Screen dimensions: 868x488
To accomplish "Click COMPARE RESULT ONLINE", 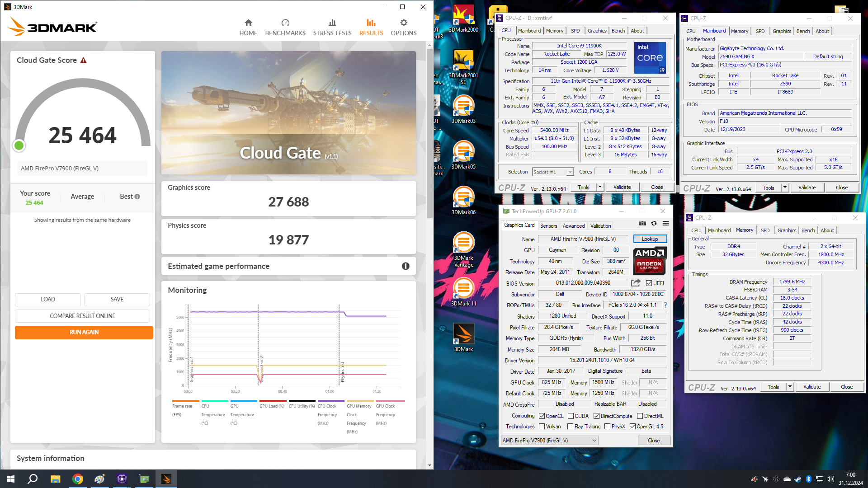I will (82, 316).
